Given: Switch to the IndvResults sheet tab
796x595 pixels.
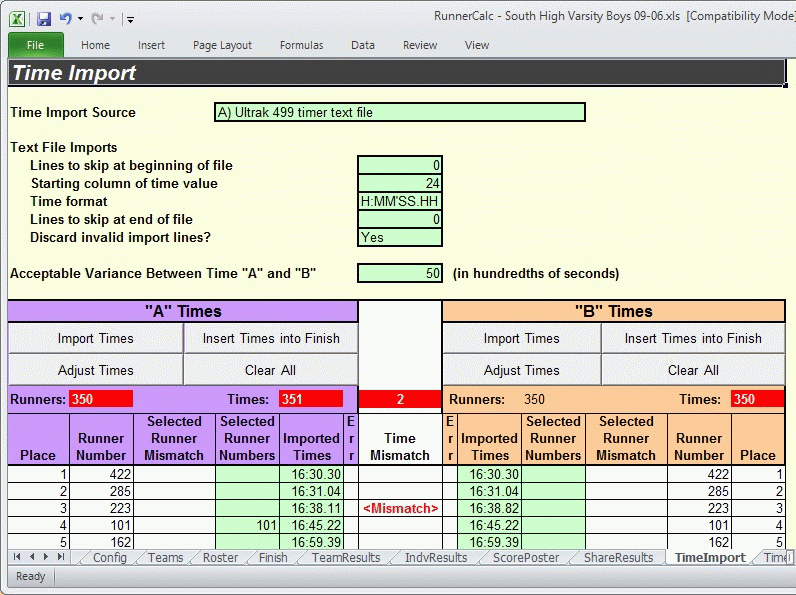Looking at the screenshot, I should pyautogui.click(x=436, y=557).
